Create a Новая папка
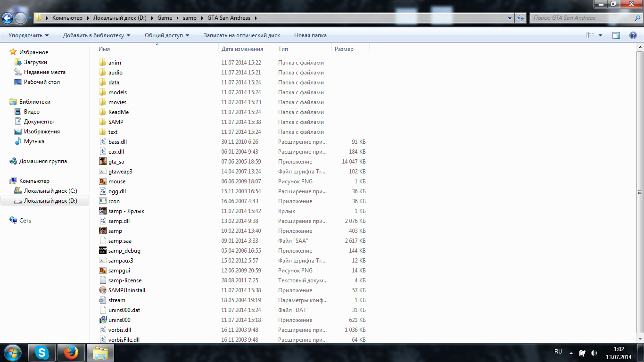 click(x=310, y=35)
